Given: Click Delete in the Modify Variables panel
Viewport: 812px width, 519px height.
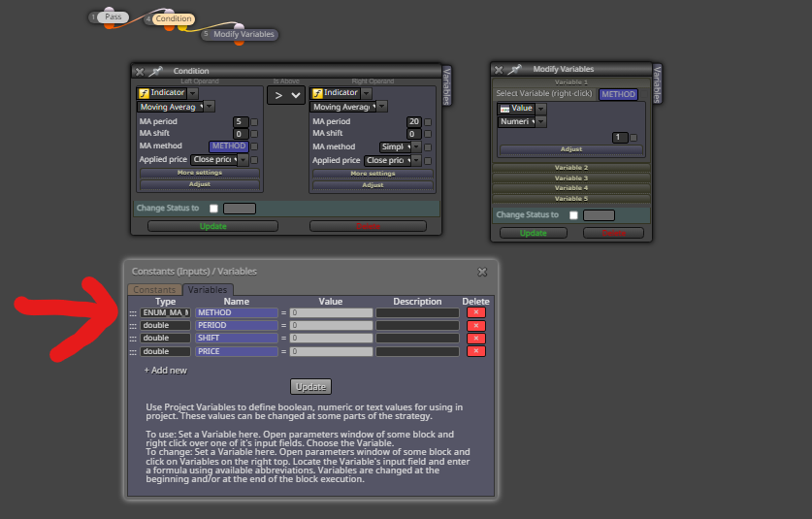Looking at the screenshot, I should click(x=613, y=233).
